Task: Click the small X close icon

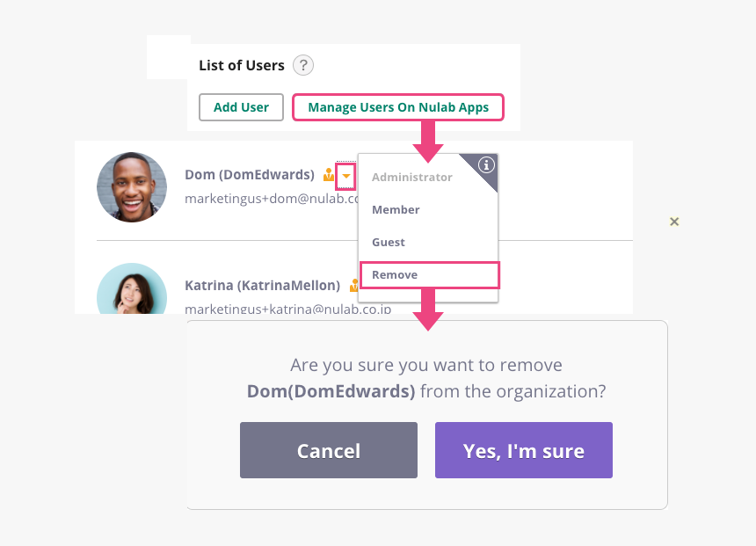Action: coord(674,222)
